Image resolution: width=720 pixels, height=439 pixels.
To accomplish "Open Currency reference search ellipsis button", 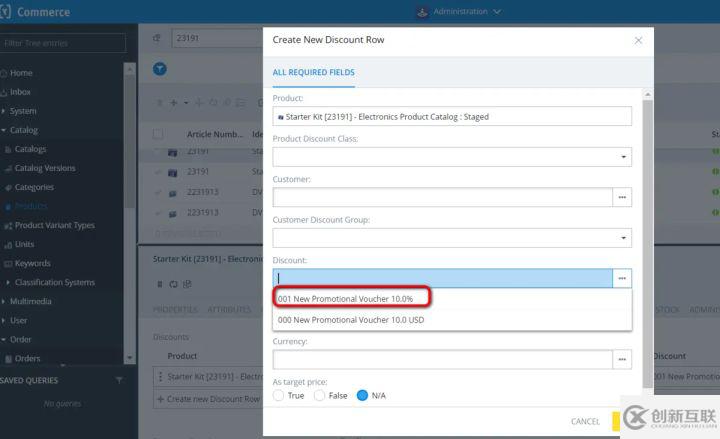I will (x=622, y=360).
